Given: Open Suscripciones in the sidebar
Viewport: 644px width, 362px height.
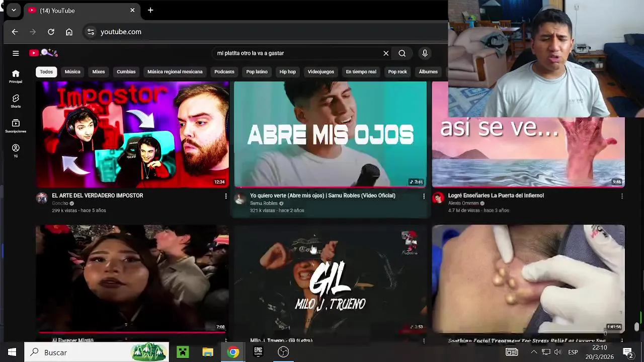Looking at the screenshot, I should [x=16, y=126].
